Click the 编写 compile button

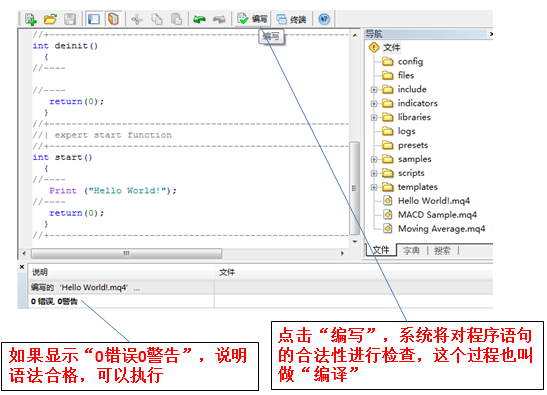click(x=252, y=19)
